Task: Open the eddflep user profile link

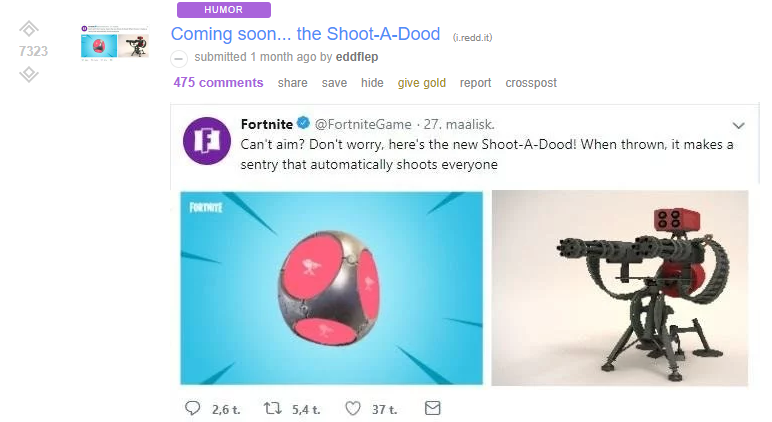Action: tap(357, 57)
